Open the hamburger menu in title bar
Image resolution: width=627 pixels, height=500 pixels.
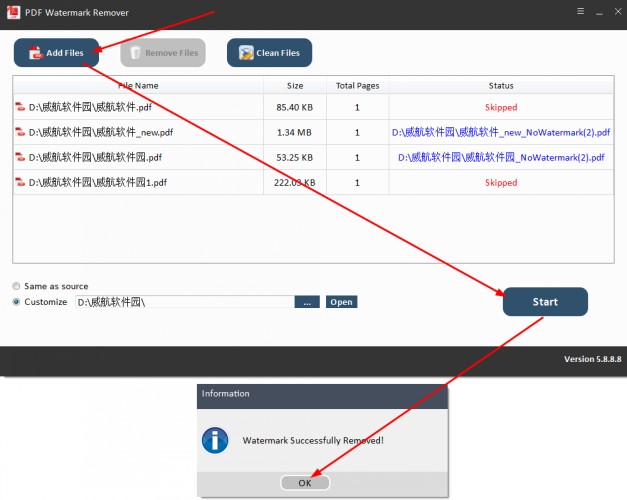581,12
